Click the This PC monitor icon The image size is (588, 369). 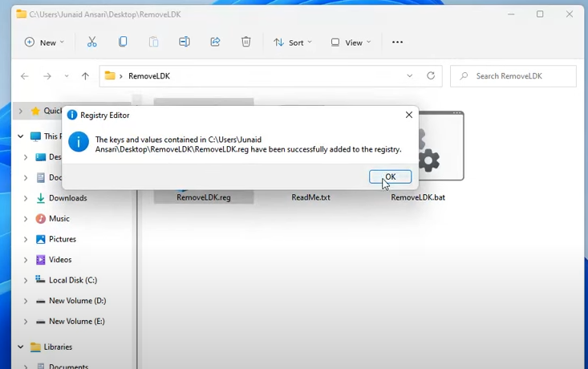[35, 136]
